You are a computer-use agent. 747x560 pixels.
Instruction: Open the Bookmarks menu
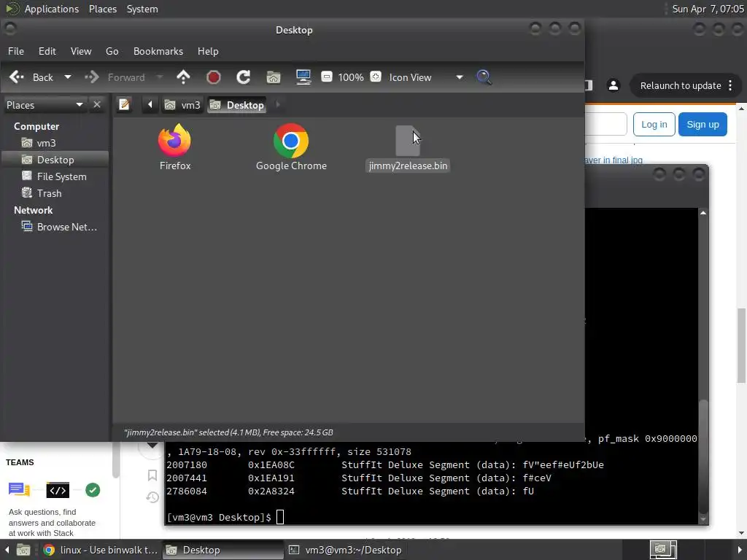click(x=158, y=51)
